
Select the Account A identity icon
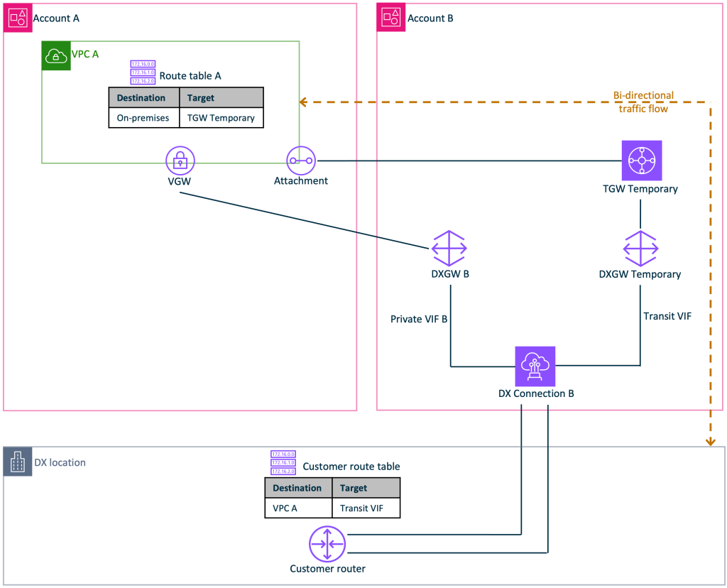pyautogui.click(x=17, y=17)
